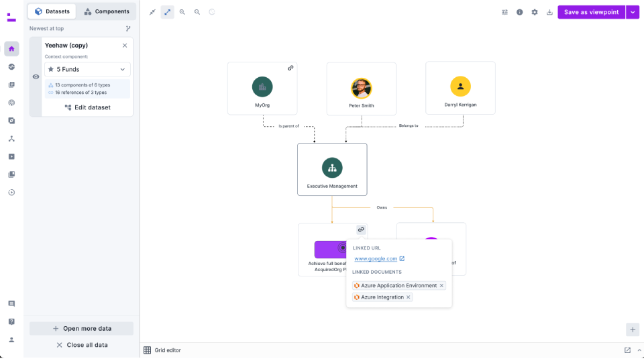Open the 5 Funds context component dropdown
This screenshot has width=644, height=359.
(x=87, y=69)
